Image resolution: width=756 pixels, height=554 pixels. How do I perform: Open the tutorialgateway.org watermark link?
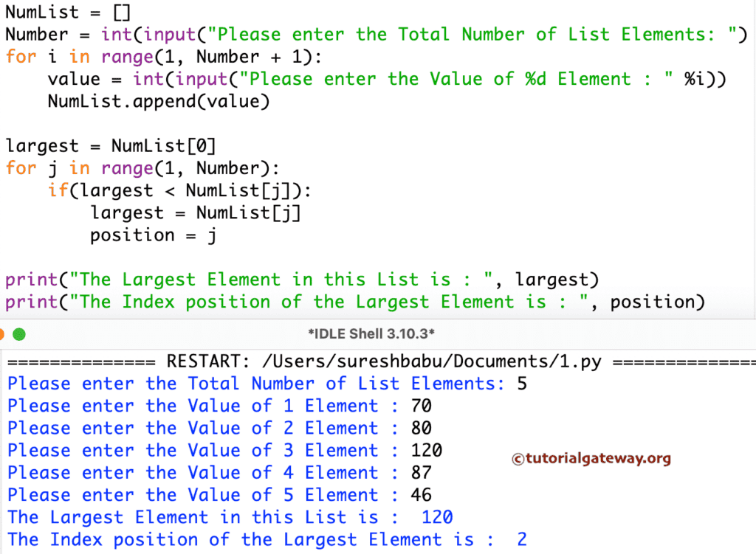click(x=591, y=458)
